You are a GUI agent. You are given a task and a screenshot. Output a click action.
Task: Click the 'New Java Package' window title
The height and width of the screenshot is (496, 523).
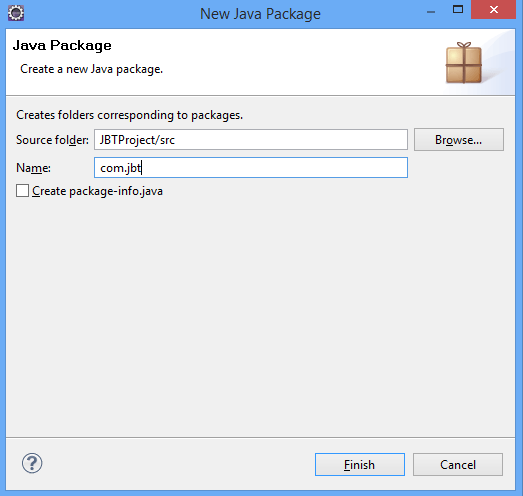(260, 14)
